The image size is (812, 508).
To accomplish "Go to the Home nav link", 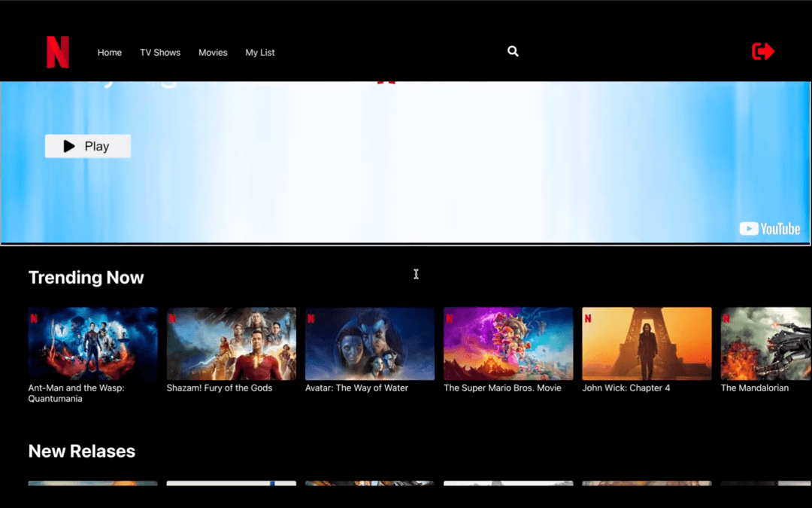I will click(110, 53).
